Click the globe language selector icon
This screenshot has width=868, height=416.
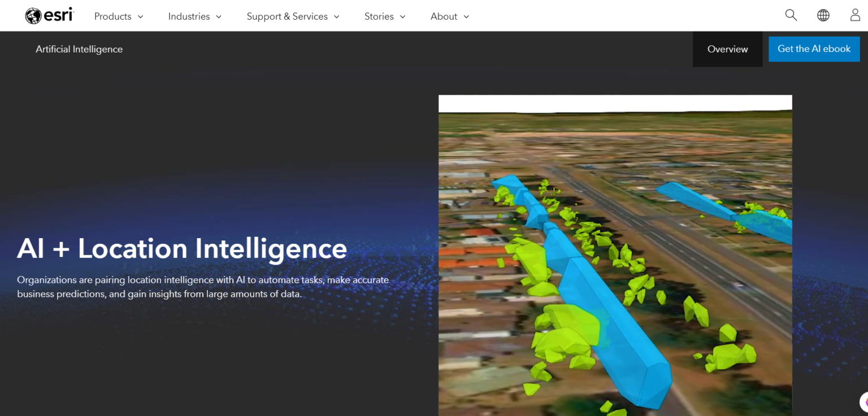(x=823, y=15)
